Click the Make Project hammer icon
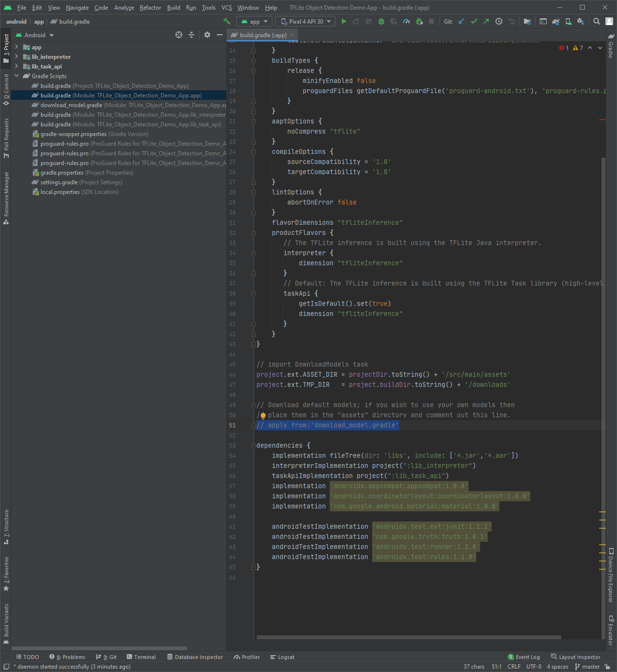The image size is (617, 672). point(227,21)
